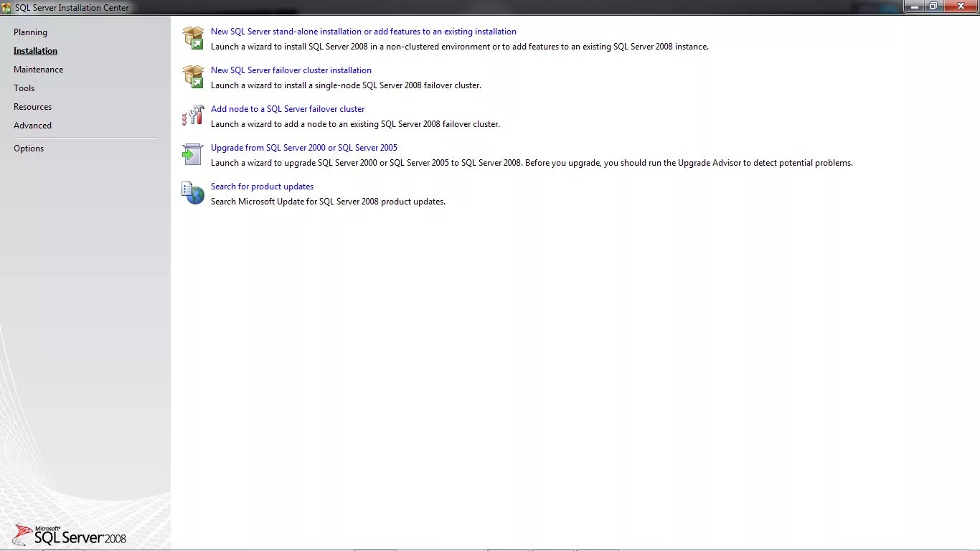Click the Microsoft Update search description

(328, 202)
